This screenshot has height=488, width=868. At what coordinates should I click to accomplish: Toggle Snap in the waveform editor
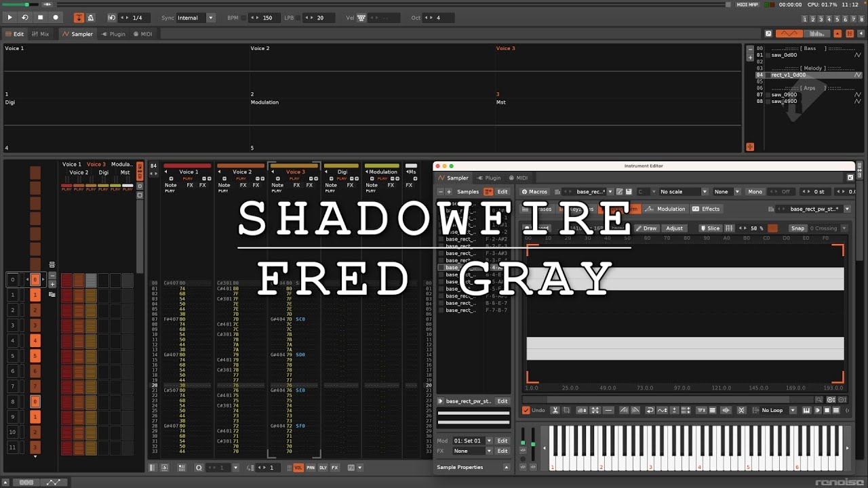[797, 228]
